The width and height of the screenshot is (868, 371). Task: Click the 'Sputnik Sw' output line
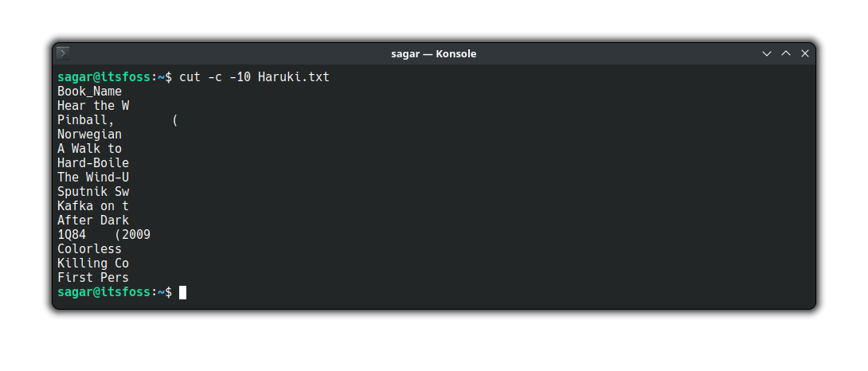(x=93, y=192)
